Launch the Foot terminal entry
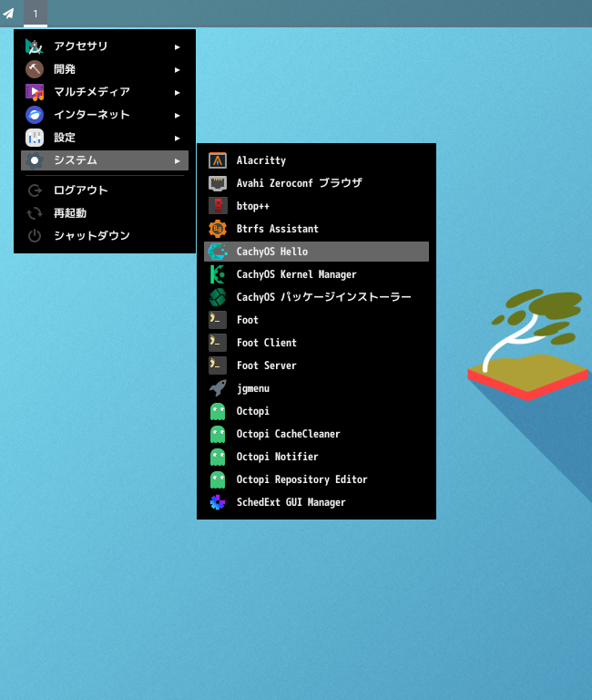The image size is (592, 700). pyautogui.click(x=316, y=320)
